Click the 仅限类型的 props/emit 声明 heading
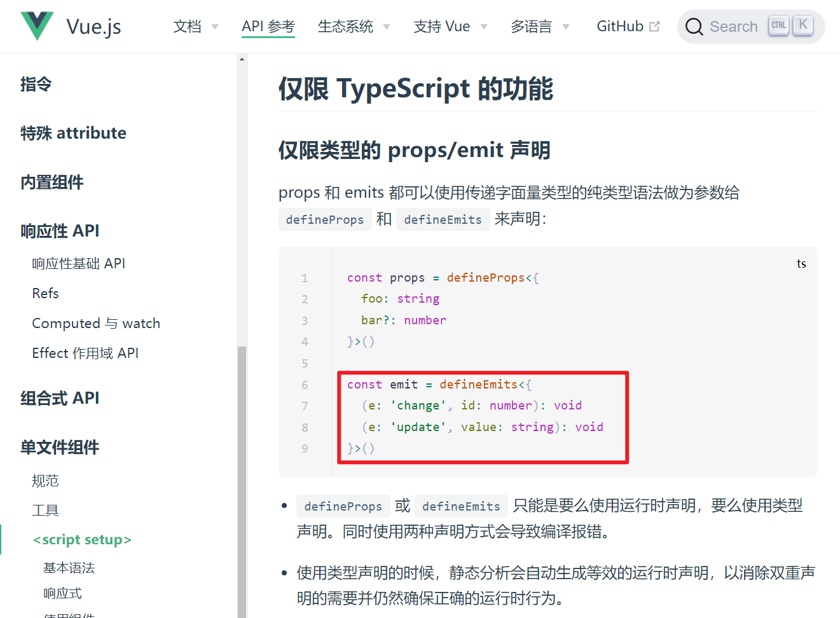840x618 pixels. click(x=415, y=150)
